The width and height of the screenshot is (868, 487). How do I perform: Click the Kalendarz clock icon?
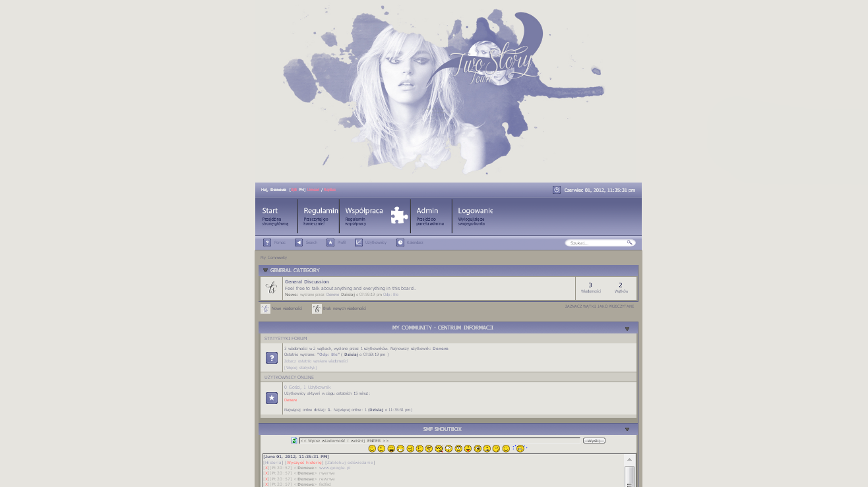click(400, 243)
